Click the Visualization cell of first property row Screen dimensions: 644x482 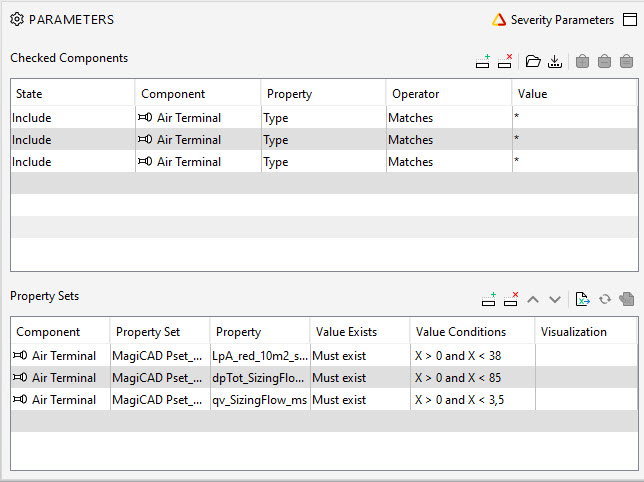coord(586,356)
